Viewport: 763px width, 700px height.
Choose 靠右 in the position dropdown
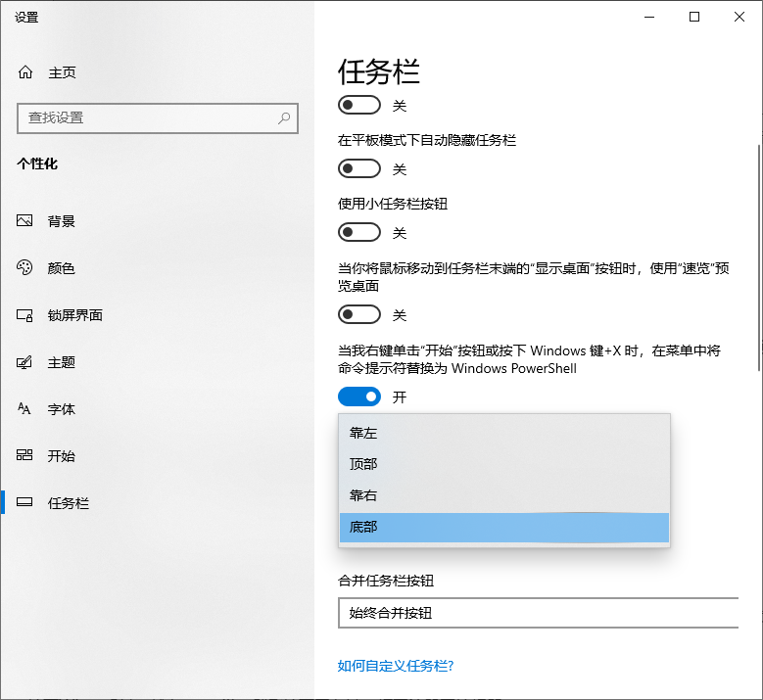(504, 495)
